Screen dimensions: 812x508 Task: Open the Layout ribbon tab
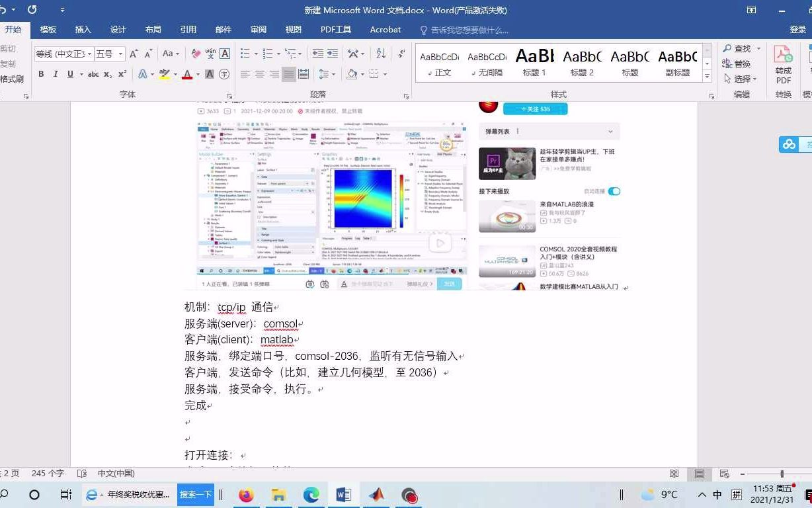(x=153, y=30)
